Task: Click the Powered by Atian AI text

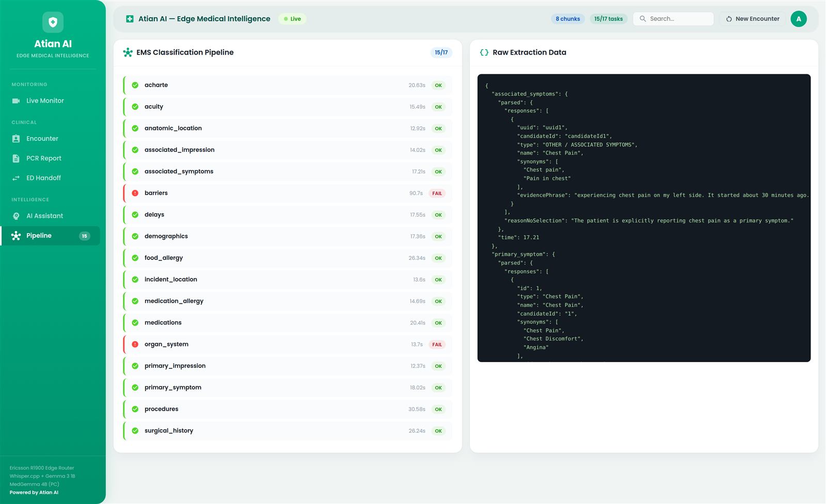Action: (34, 493)
